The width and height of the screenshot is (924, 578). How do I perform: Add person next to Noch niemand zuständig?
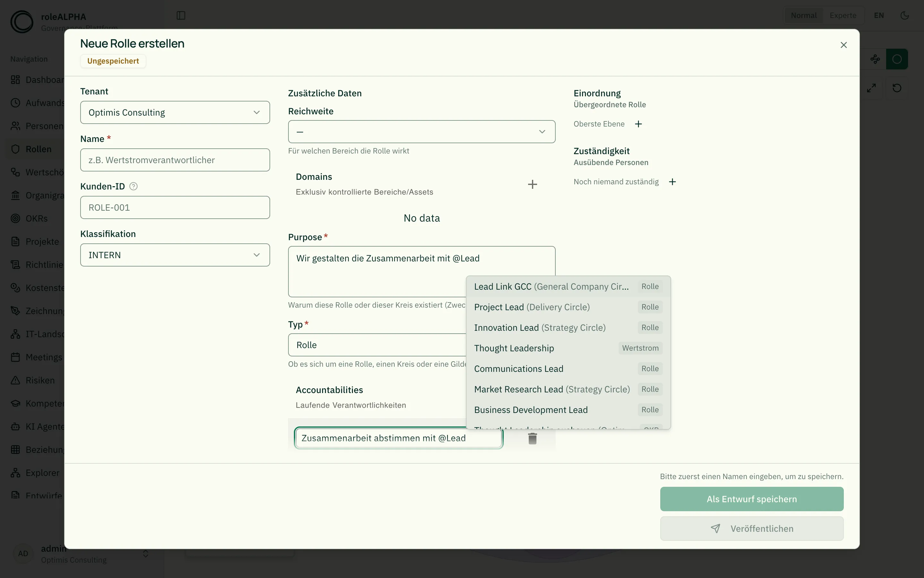(672, 181)
